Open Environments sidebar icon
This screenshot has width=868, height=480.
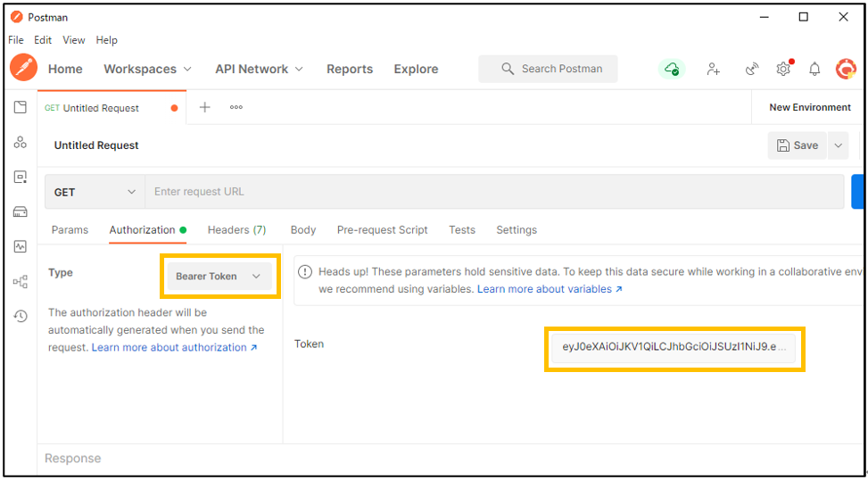pyautogui.click(x=21, y=178)
